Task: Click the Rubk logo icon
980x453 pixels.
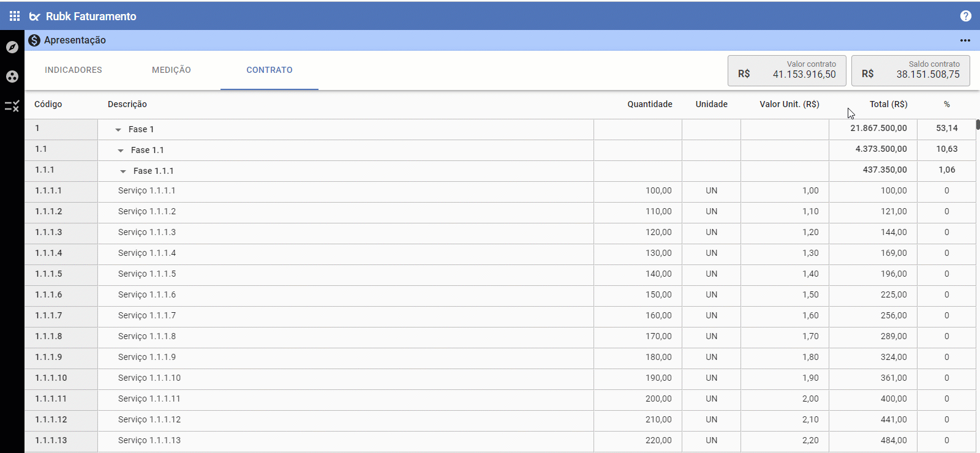Action: point(35,17)
